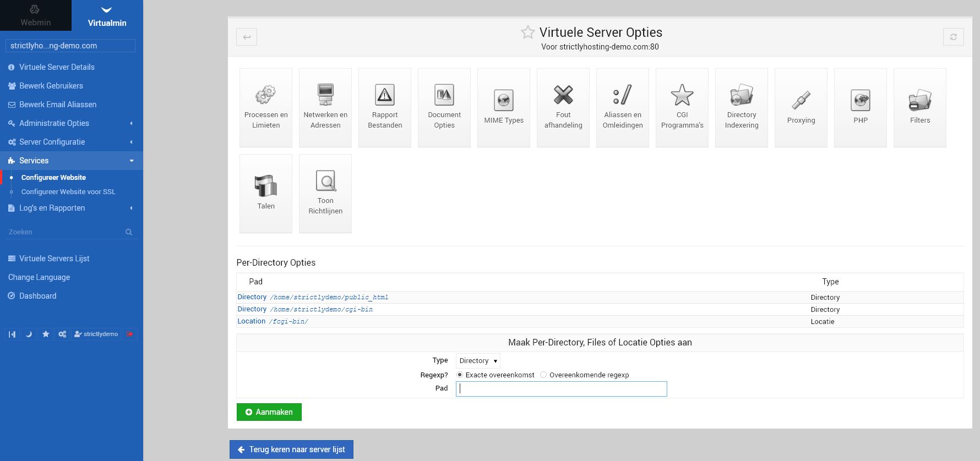Expand Server Configuratie menu
980x461 pixels.
coord(72,142)
